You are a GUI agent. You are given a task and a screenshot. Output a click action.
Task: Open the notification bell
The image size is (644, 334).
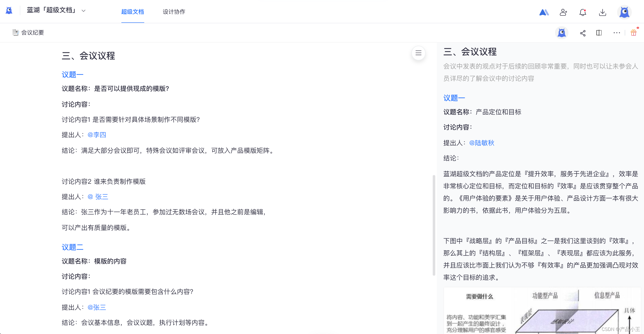point(583,12)
